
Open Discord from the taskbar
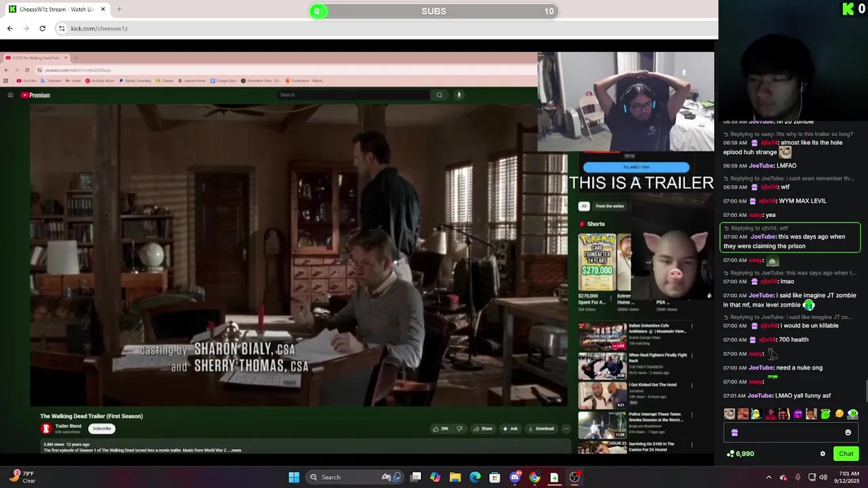515,477
